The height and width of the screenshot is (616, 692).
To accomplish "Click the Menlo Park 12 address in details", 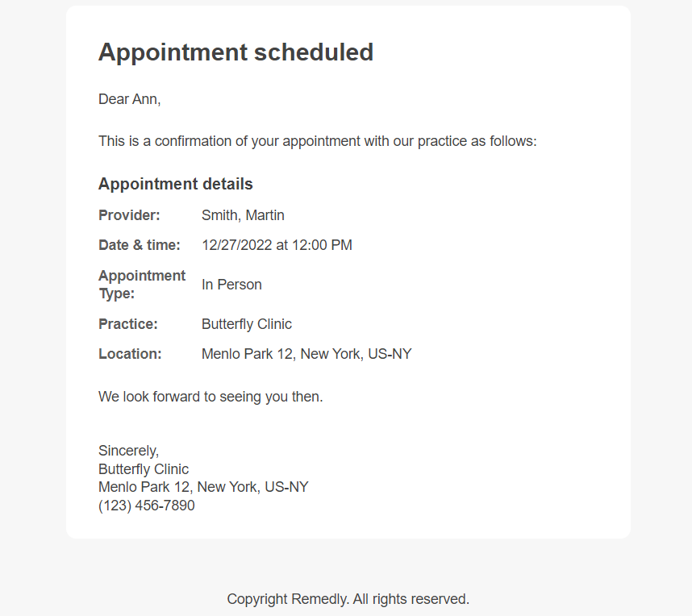I will pyautogui.click(x=306, y=354).
